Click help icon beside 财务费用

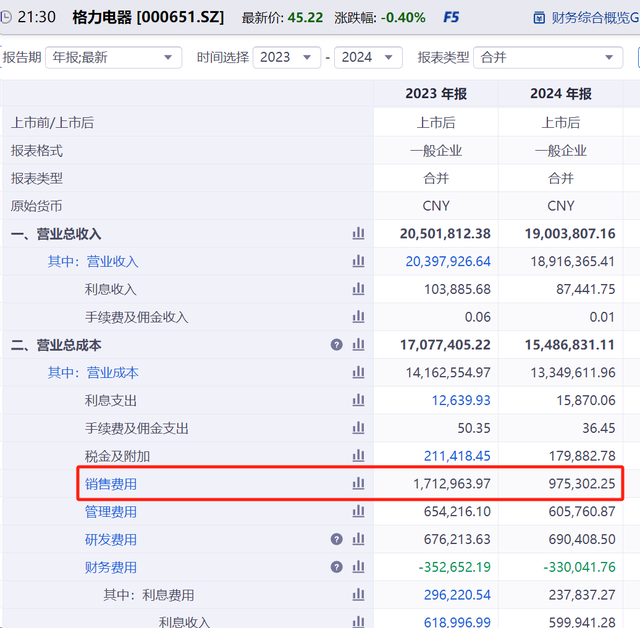pyautogui.click(x=336, y=567)
